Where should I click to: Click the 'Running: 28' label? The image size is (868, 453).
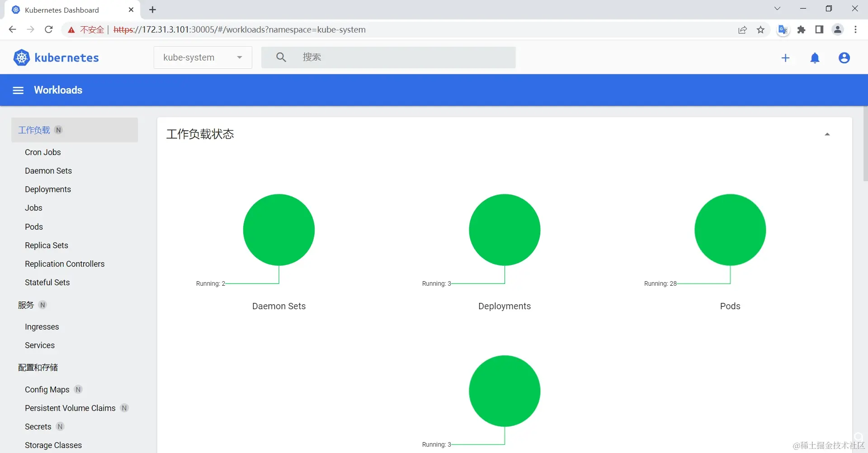(660, 283)
